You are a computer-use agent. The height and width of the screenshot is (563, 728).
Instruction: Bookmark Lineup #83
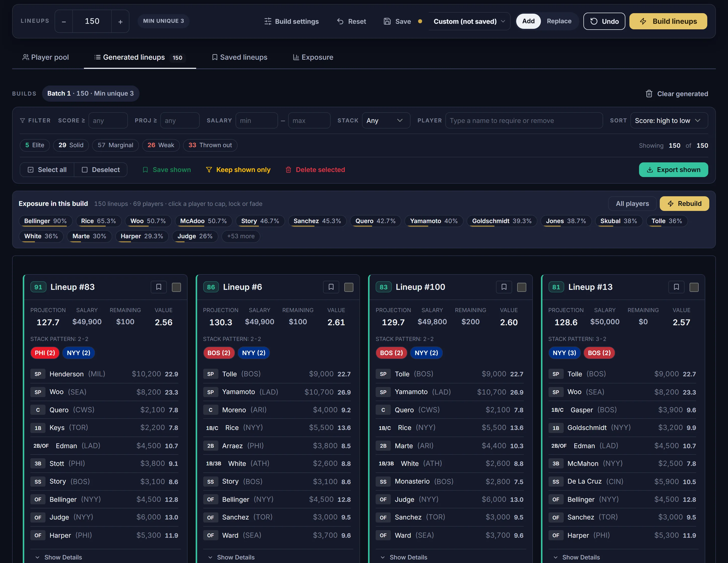coord(159,287)
